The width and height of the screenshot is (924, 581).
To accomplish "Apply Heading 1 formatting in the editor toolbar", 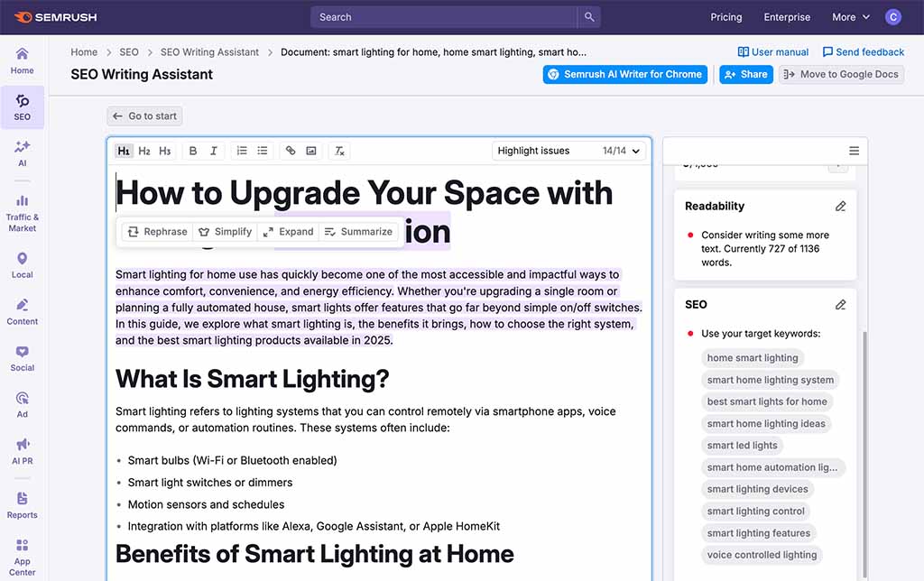I will 124,151.
